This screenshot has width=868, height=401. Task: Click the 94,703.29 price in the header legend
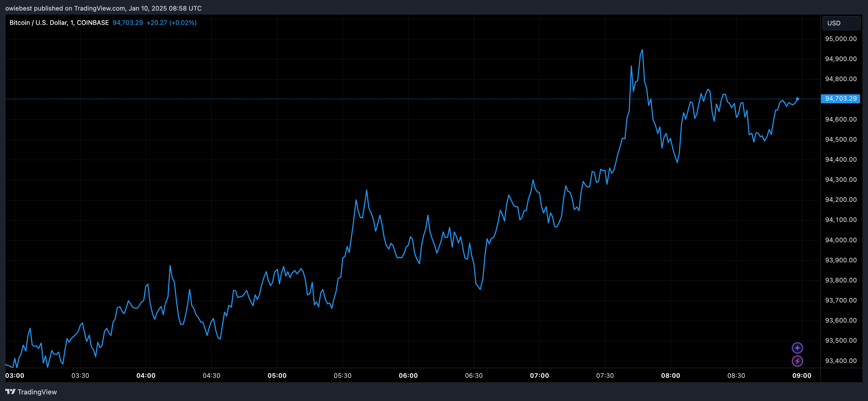coord(128,22)
